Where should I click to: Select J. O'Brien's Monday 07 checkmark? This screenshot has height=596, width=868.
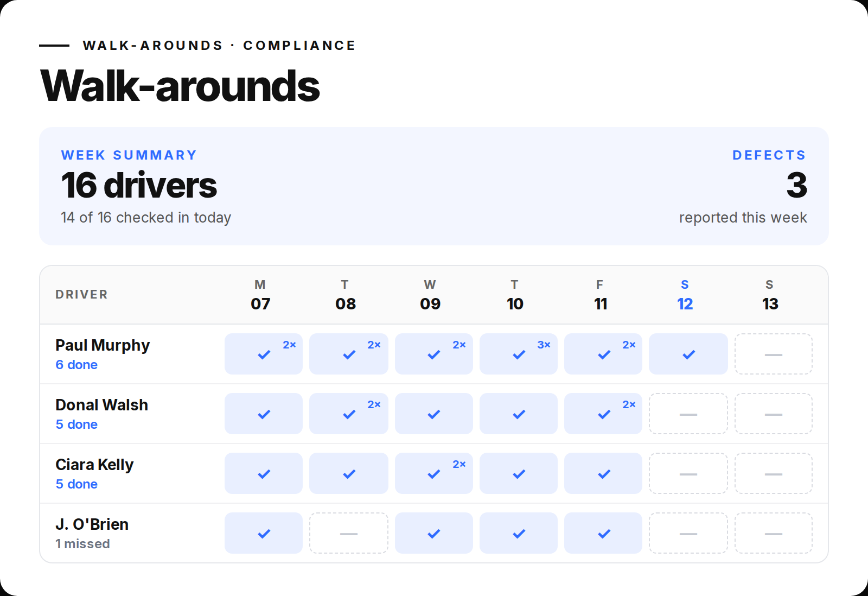[x=264, y=533]
